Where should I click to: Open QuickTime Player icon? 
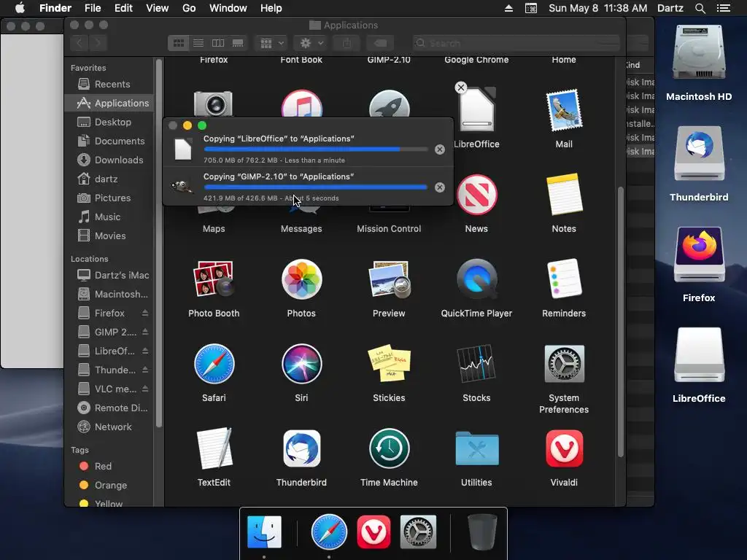476,279
